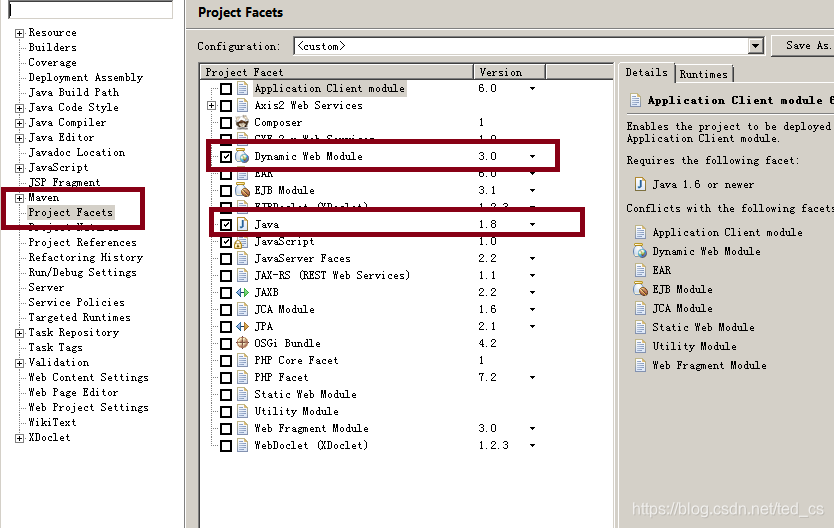Screen dimensions: 834x528
Task: Click the Web Fragment Module facet icon
Action: click(x=243, y=429)
